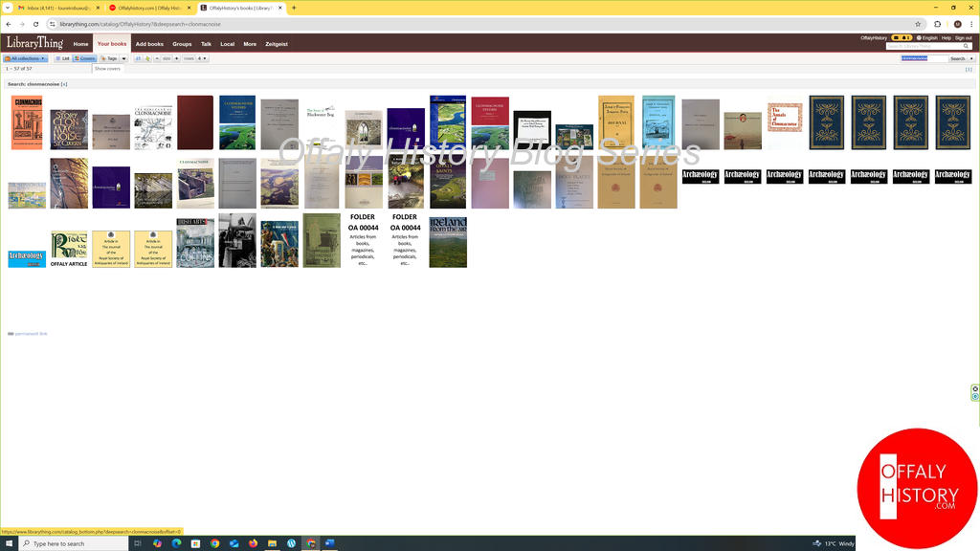The height and width of the screenshot is (551, 980).
Task: Open the browser Extensions puzzle icon
Action: 937,24
